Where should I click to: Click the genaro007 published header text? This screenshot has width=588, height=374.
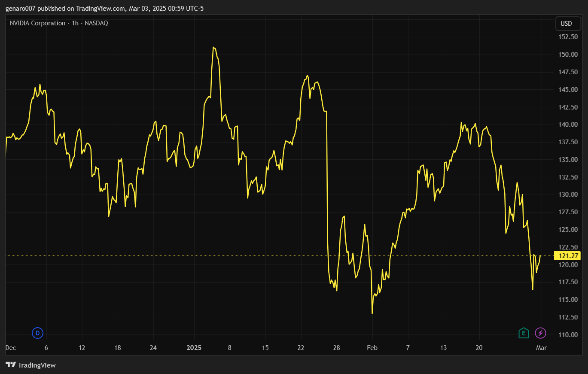click(104, 8)
